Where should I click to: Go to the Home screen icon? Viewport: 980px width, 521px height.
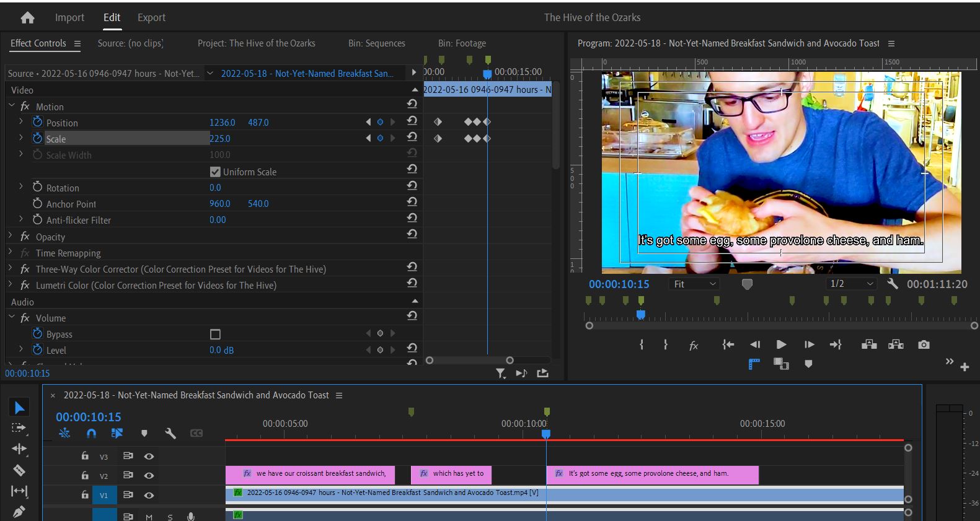27,18
